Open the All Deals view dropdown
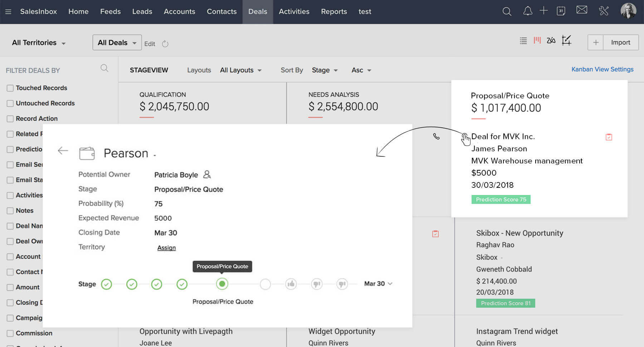 tap(117, 43)
